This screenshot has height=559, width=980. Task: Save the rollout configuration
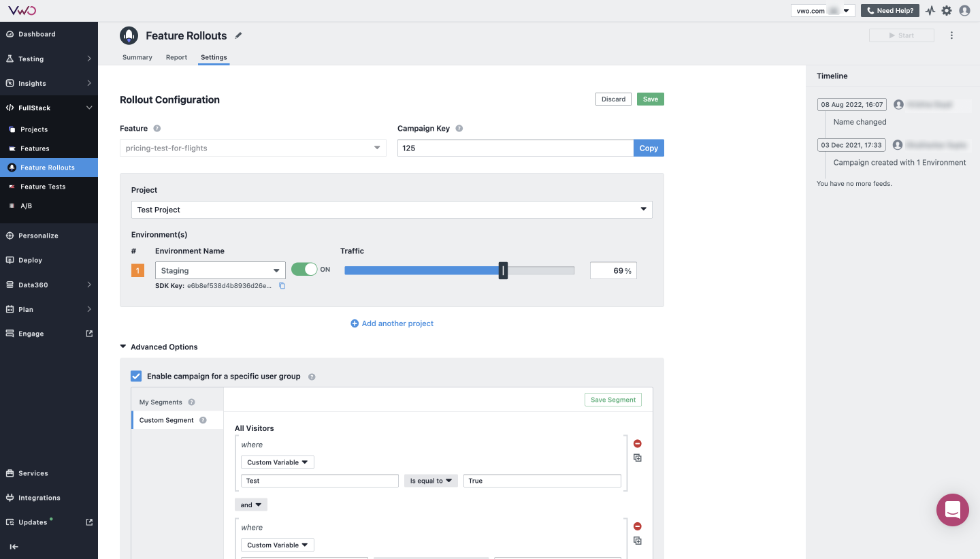(x=650, y=99)
